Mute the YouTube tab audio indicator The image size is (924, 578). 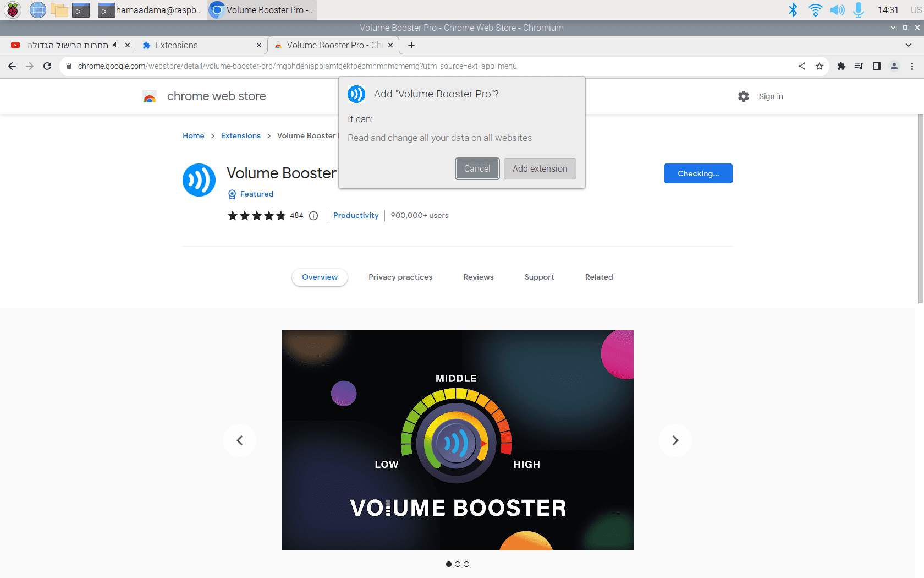coord(116,45)
